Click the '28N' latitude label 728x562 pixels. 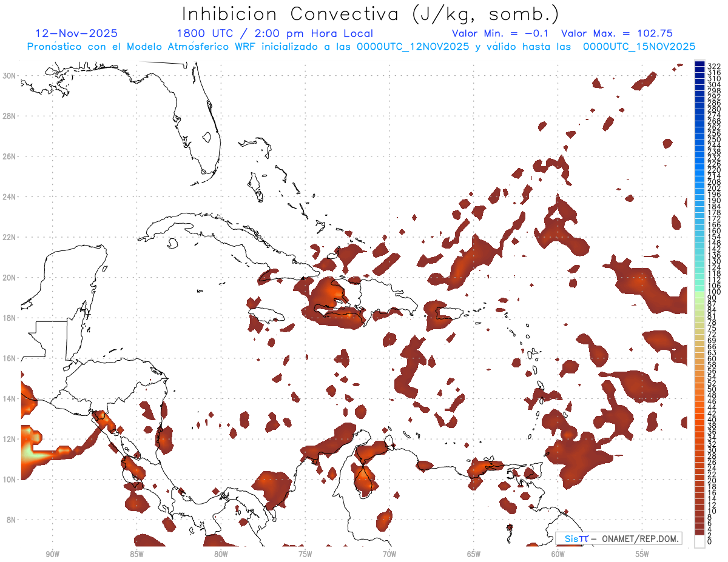point(10,116)
